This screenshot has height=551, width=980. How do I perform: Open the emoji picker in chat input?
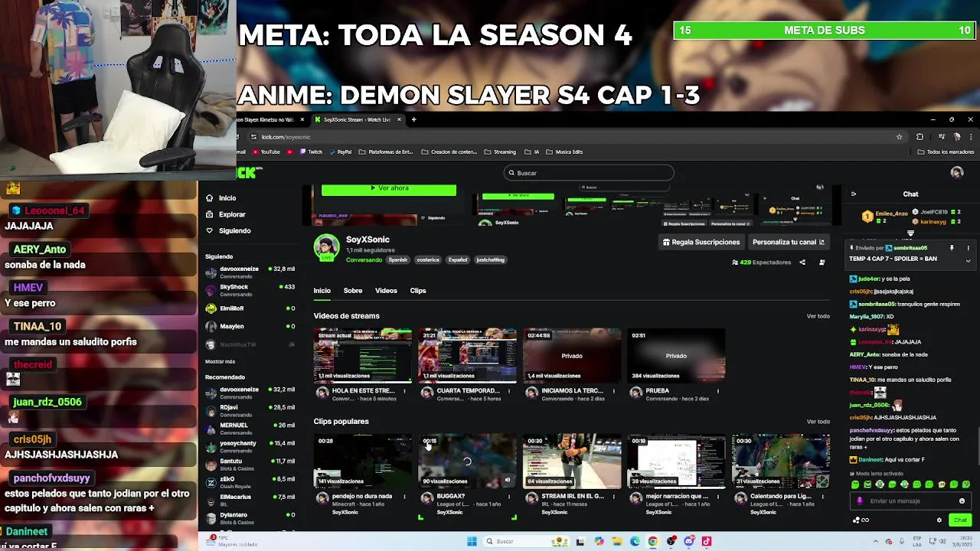(962, 501)
